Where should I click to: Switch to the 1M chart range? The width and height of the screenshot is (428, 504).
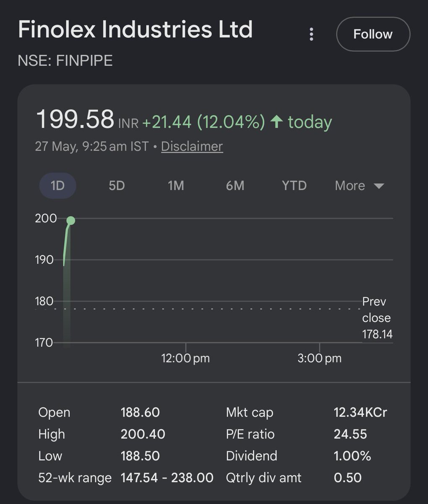(176, 186)
